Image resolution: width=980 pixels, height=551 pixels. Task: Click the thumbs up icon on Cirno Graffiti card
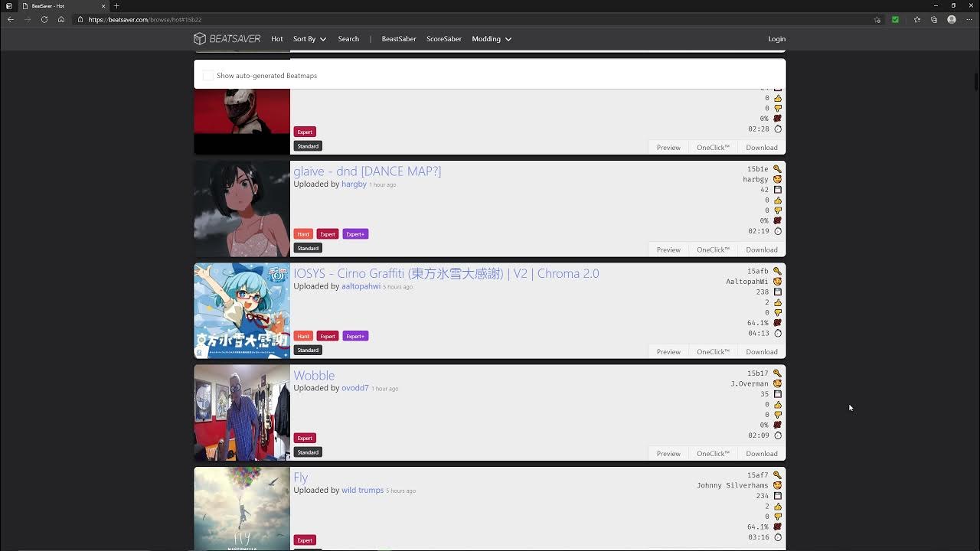(777, 302)
